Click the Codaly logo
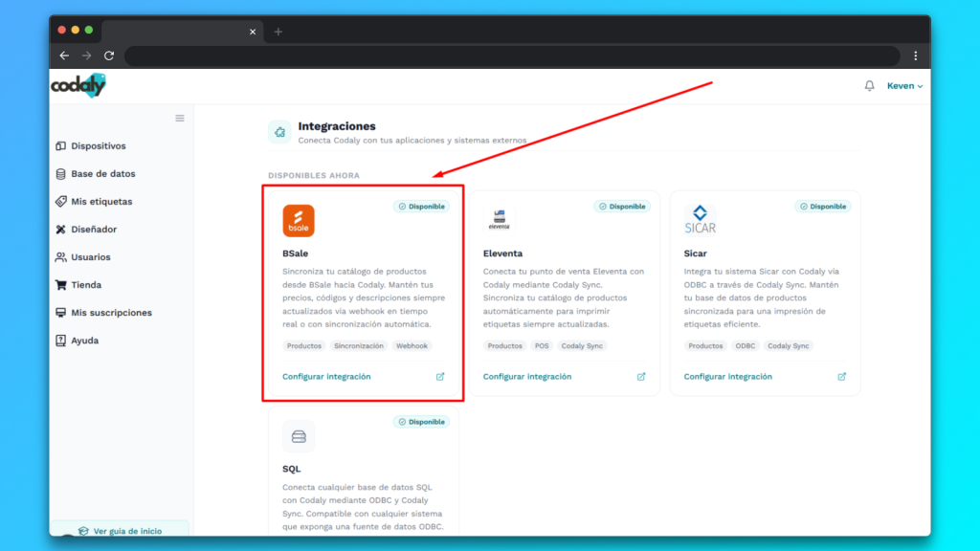The image size is (980, 551). pyautogui.click(x=78, y=85)
